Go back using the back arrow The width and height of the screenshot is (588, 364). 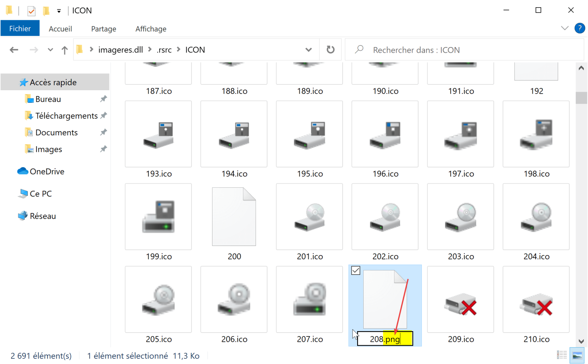[14, 49]
